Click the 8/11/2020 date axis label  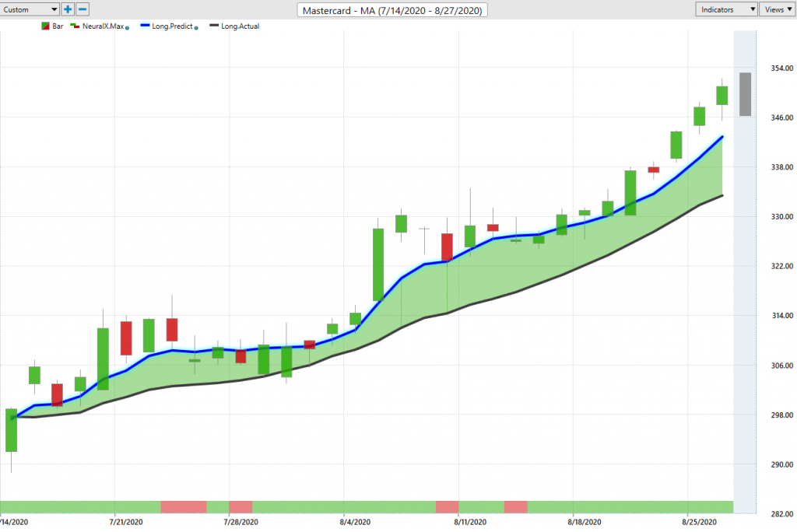point(470,522)
